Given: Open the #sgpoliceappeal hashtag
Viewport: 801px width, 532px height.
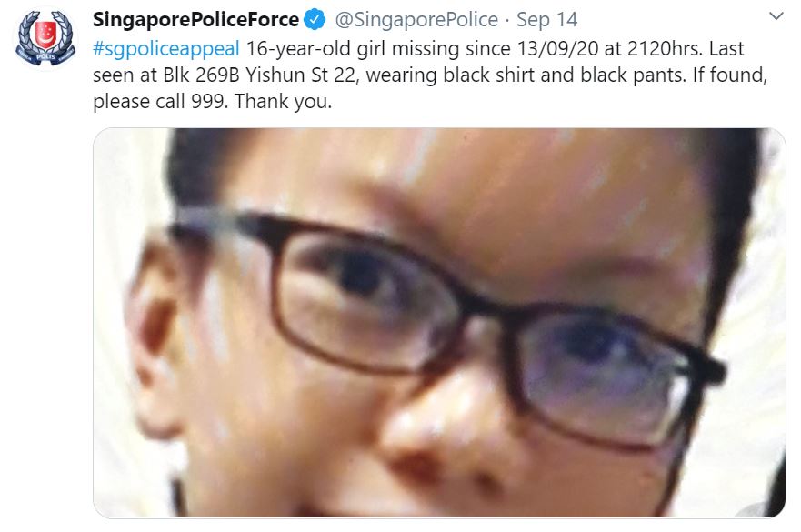Looking at the screenshot, I should [x=166, y=49].
